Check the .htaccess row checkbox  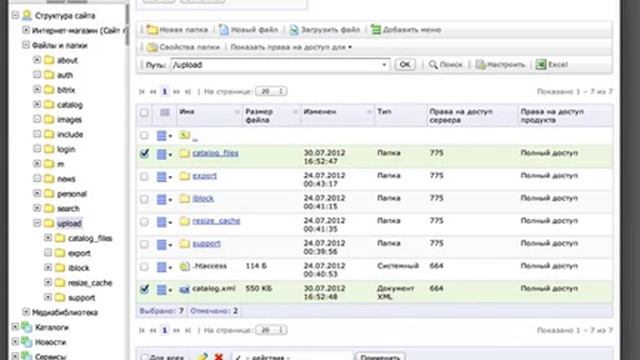[x=144, y=267]
